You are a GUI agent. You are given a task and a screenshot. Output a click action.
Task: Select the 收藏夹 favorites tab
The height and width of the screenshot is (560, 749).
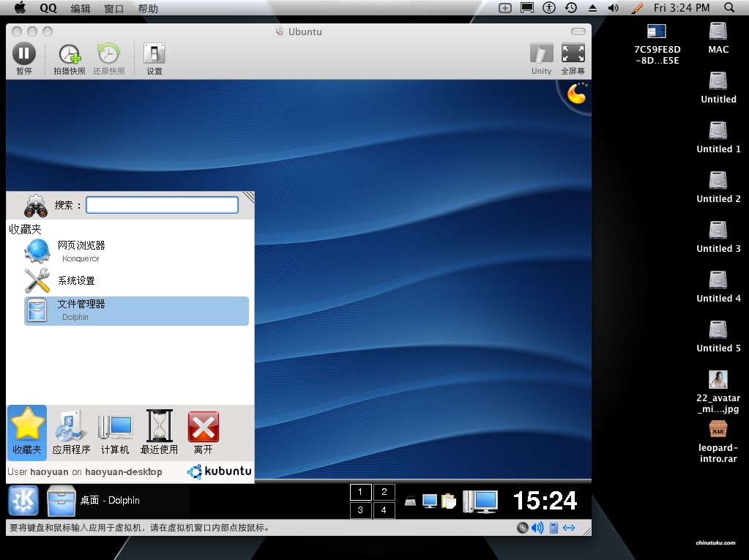27,432
